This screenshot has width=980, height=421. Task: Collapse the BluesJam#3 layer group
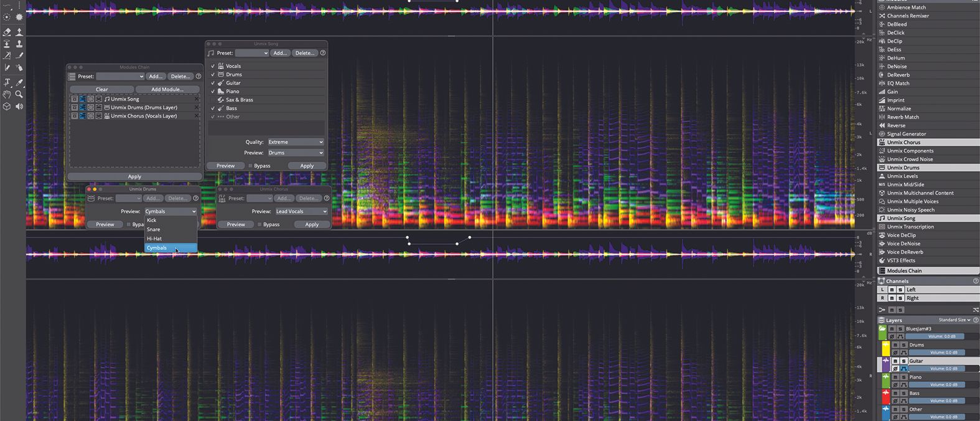tap(882, 329)
